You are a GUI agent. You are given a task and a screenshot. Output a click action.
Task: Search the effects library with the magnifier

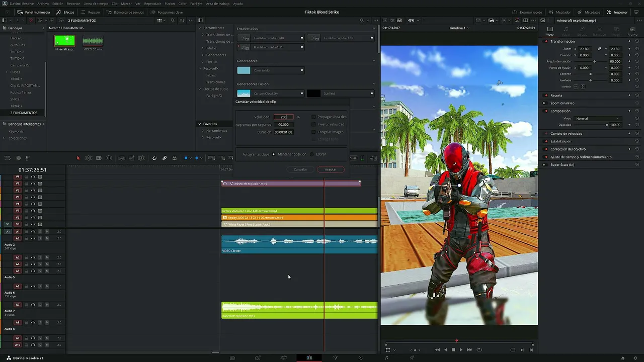(361, 20)
